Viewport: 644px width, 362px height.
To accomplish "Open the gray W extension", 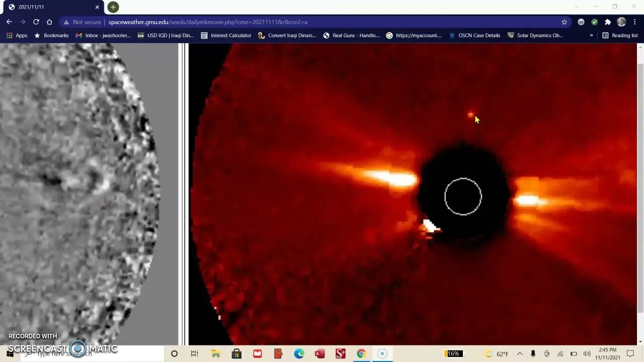I will click(581, 22).
